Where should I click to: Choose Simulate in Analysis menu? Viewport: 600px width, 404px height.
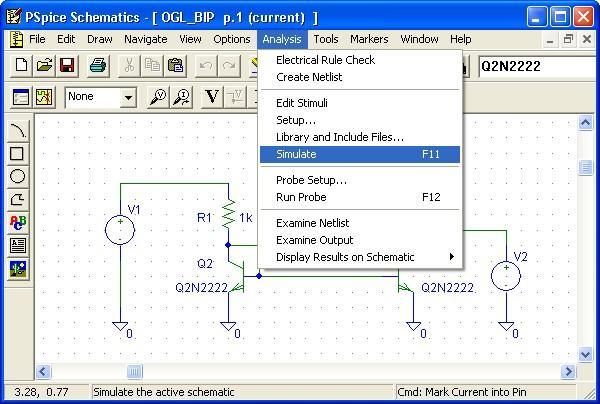(x=360, y=154)
